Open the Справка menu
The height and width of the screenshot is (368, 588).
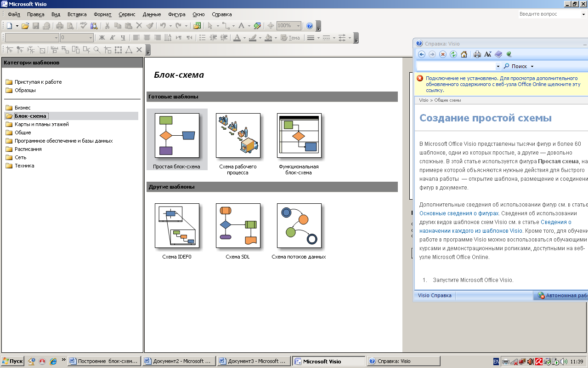(222, 14)
